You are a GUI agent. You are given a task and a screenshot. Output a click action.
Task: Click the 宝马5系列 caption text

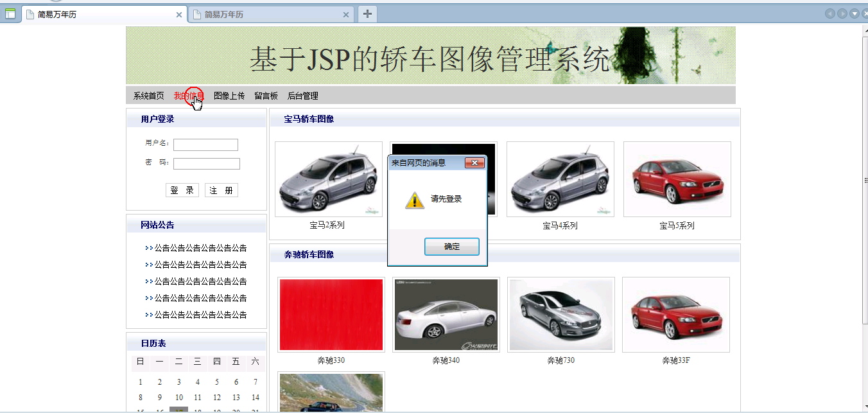[677, 225]
